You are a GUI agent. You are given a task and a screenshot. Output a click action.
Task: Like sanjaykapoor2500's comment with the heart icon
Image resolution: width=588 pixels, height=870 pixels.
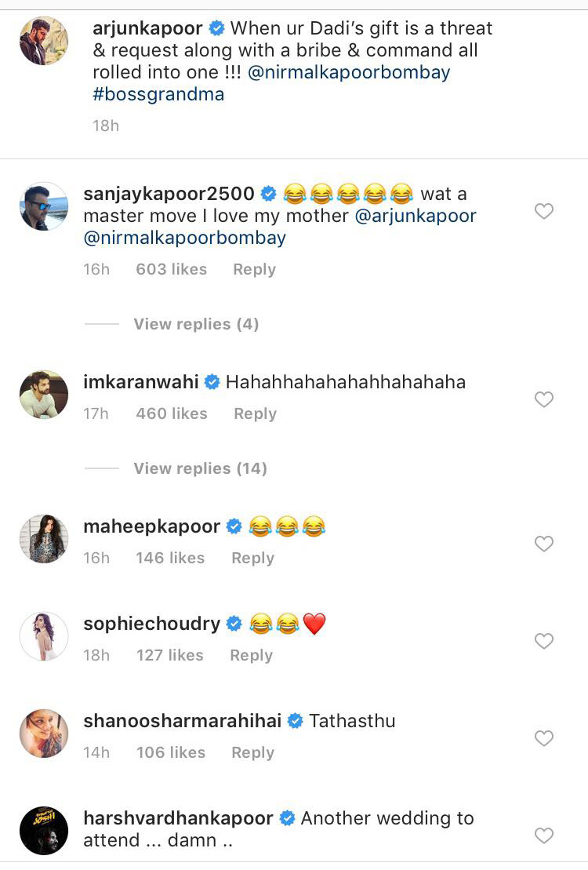tap(544, 211)
